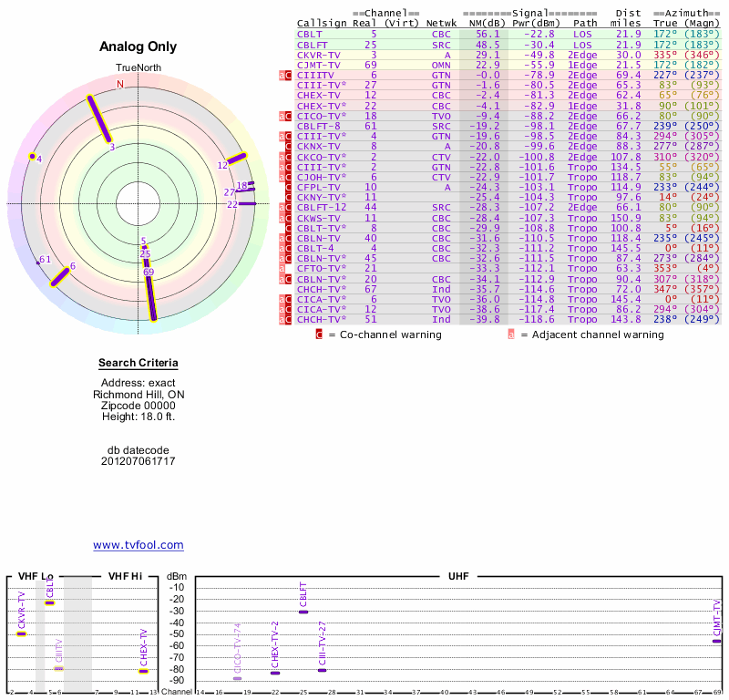Screen dimensions: 729x700
Task: Click the CHCH-TV callsign on channel 51
Action: click(x=322, y=319)
